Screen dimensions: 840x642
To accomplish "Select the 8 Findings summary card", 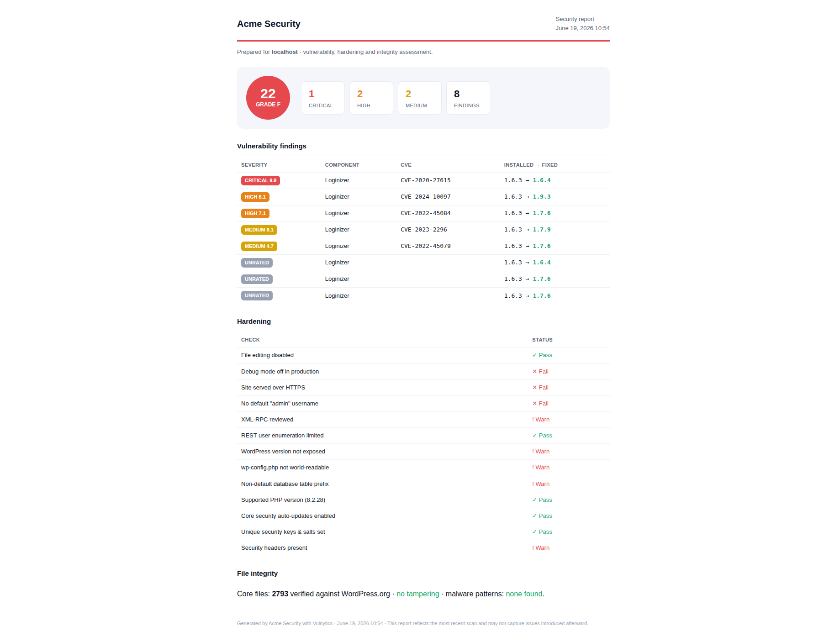I will [x=468, y=98].
